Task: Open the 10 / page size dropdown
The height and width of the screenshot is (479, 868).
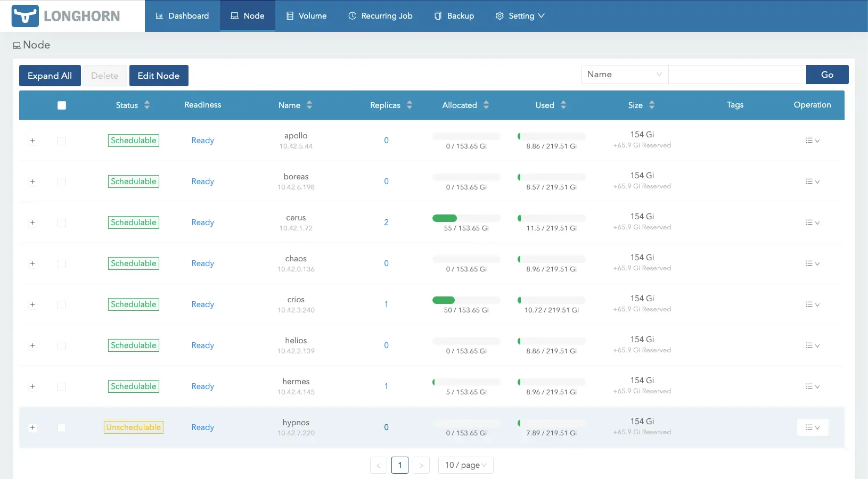Action: (465, 465)
